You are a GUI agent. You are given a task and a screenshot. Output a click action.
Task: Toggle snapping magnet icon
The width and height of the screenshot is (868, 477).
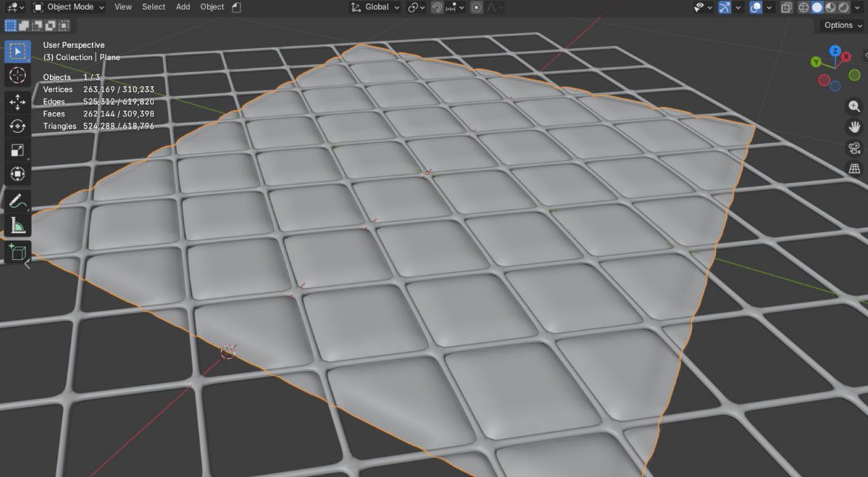(x=437, y=7)
